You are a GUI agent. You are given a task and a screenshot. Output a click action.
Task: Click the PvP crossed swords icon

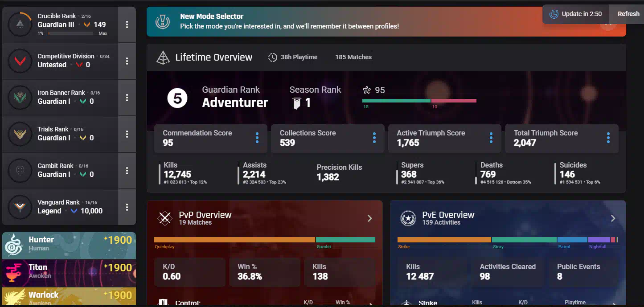165,218
